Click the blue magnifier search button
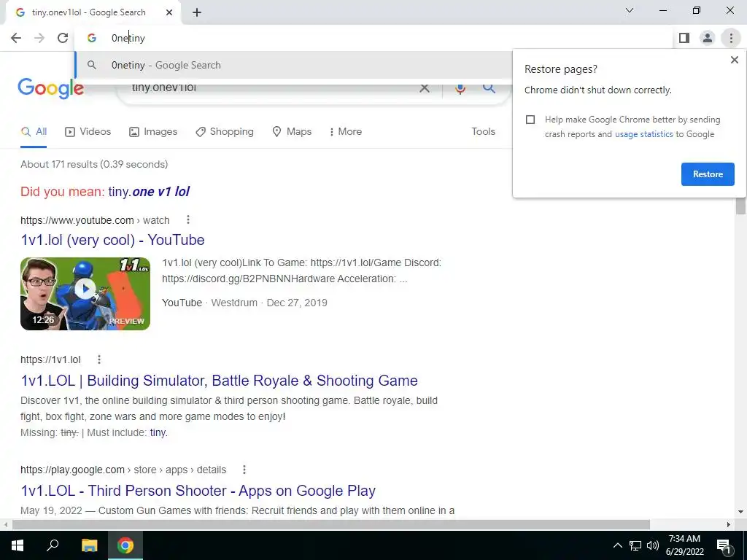 click(489, 87)
